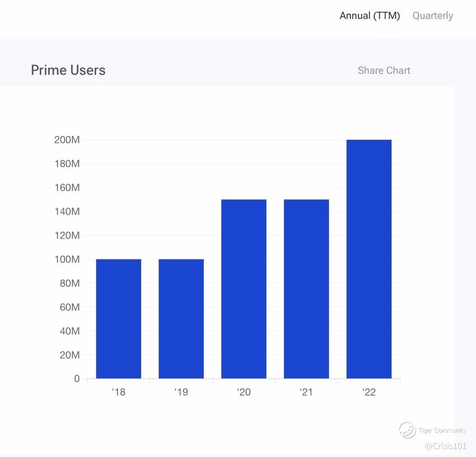476x457 pixels.
Task: Switch to the Quarterly tab
Action: [433, 15]
